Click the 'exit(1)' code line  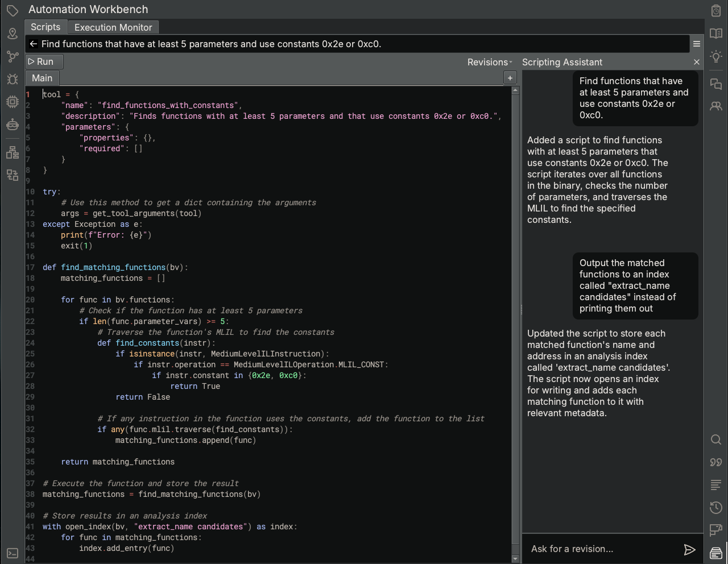[77, 246]
